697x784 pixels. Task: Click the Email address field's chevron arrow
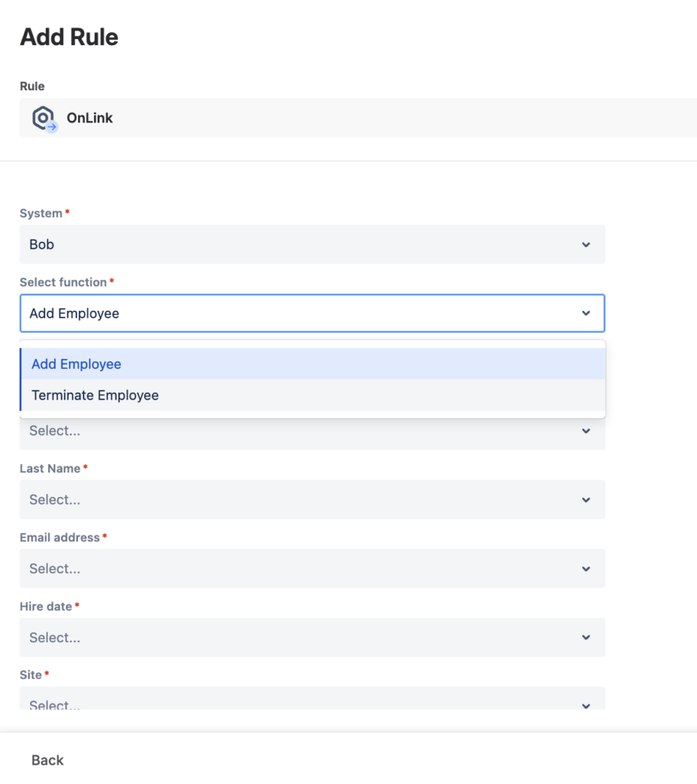pos(585,569)
